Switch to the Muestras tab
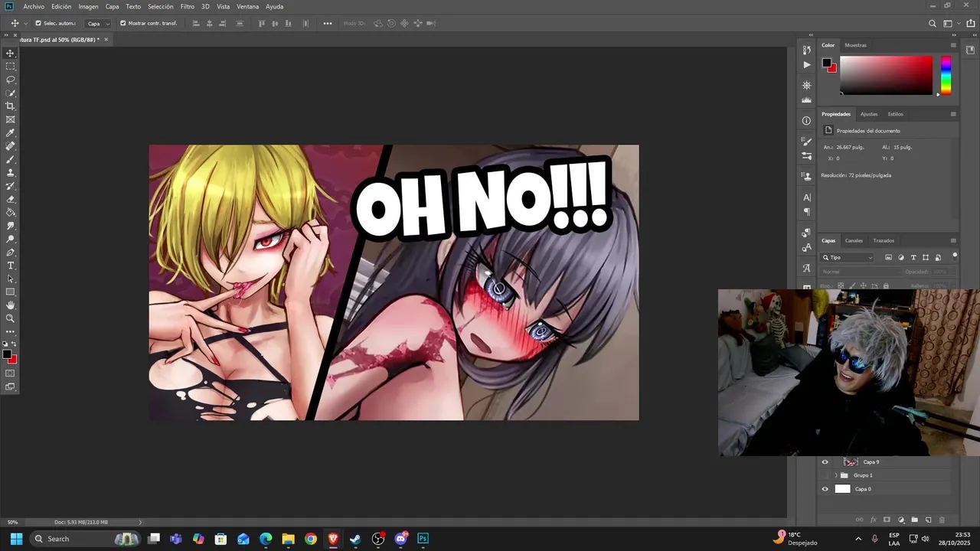The image size is (980, 551). (855, 45)
